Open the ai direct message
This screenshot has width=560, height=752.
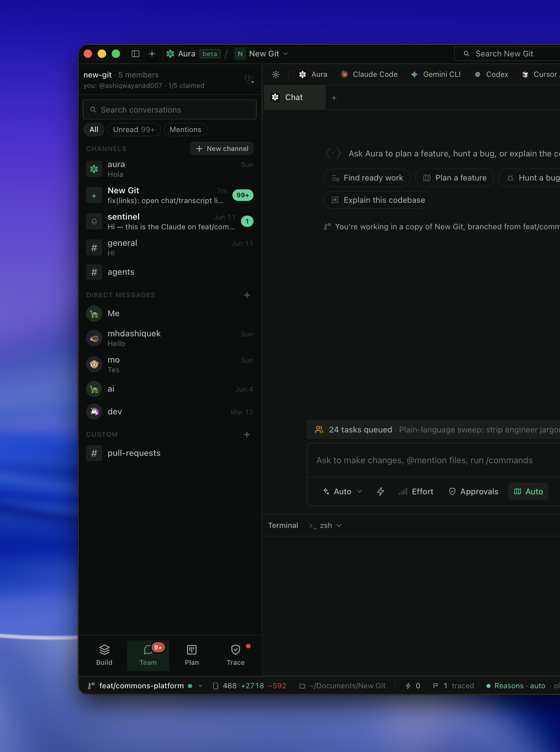click(x=170, y=389)
